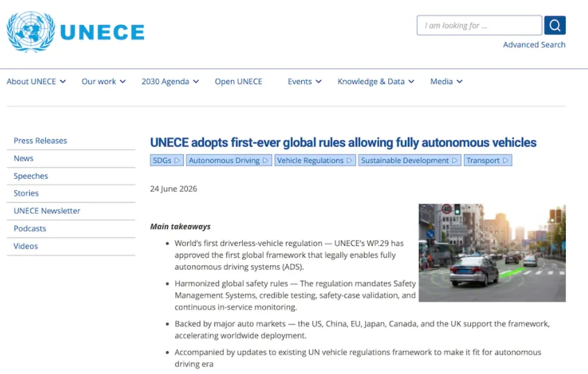Expand the 2030 Agenda menu
The image size is (588, 374).
(170, 81)
